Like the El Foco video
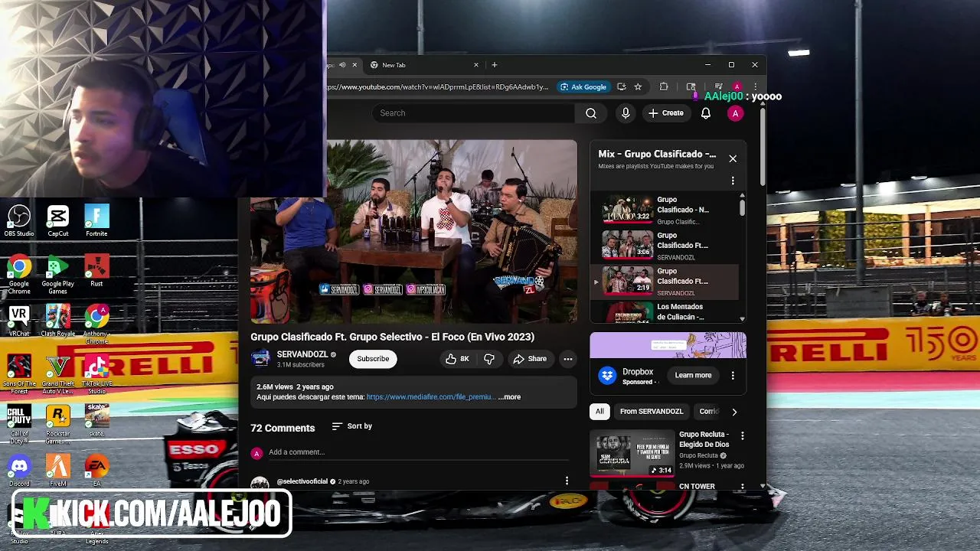 [x=458, y=359]
